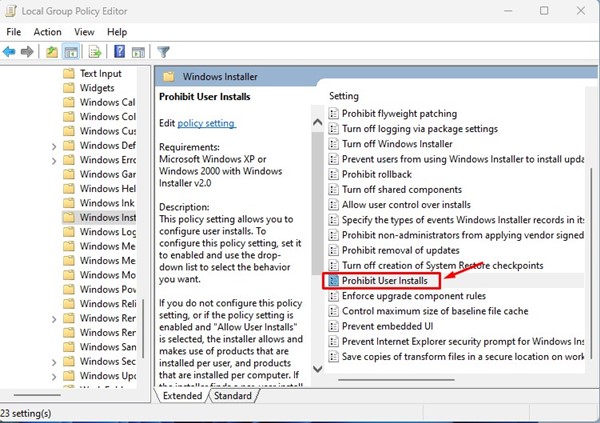Click the Forward arrow toolbar icon

(x=27, y=51)
